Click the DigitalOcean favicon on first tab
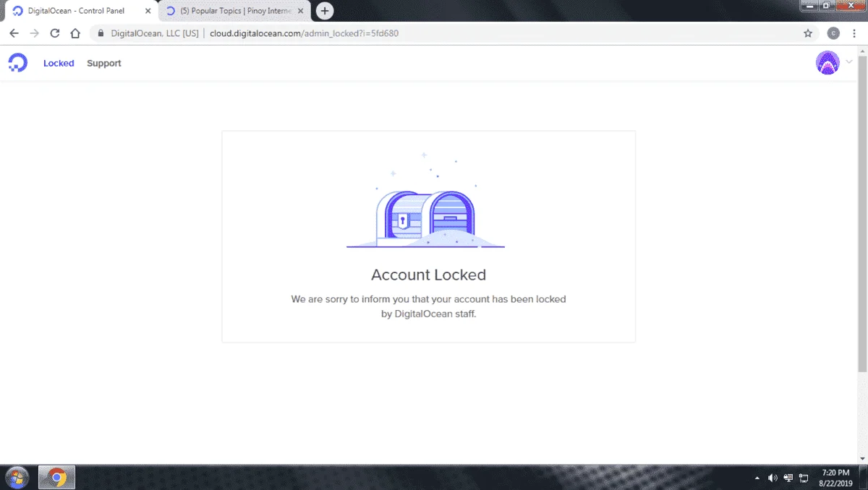The image size is (868, 490). click(18, 11)
